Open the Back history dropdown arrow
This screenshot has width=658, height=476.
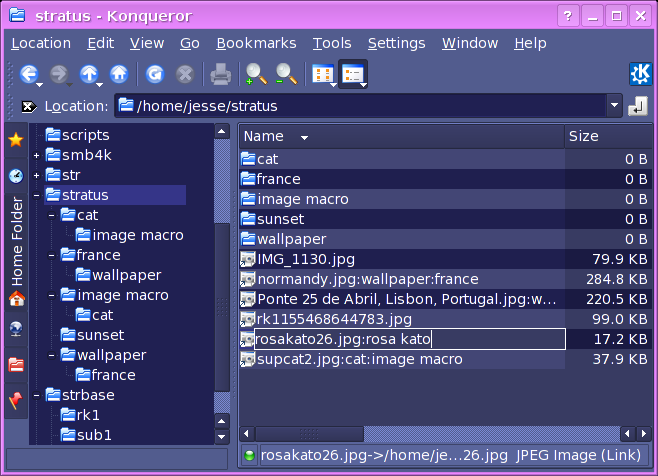(39, 85)
